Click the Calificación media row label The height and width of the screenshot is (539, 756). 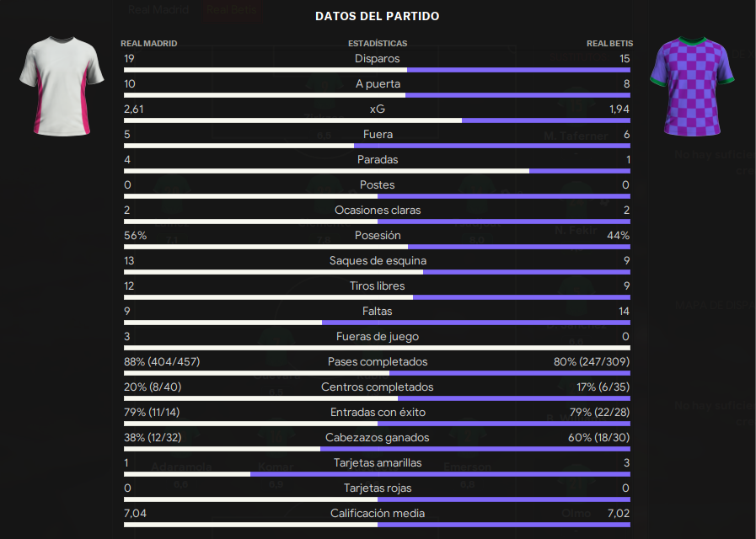[x=378, y=514]
